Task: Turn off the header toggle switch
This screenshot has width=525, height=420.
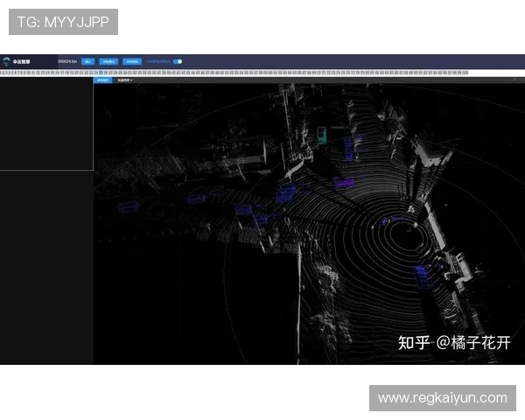Action: click(178, 61)
